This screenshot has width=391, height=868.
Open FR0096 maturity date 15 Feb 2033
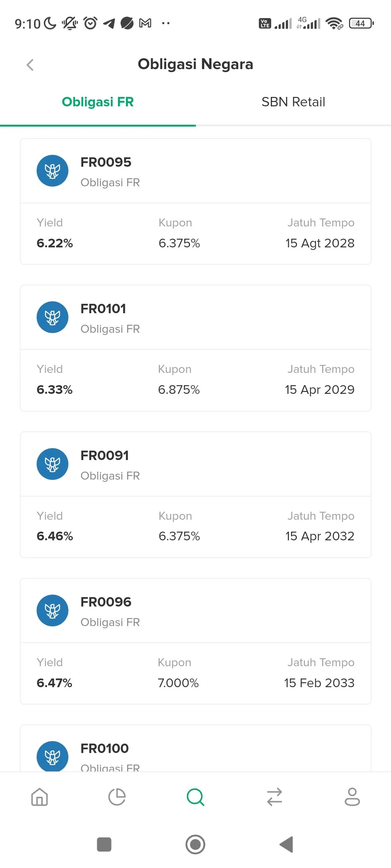pyautogui.click(x=319, y=683)
